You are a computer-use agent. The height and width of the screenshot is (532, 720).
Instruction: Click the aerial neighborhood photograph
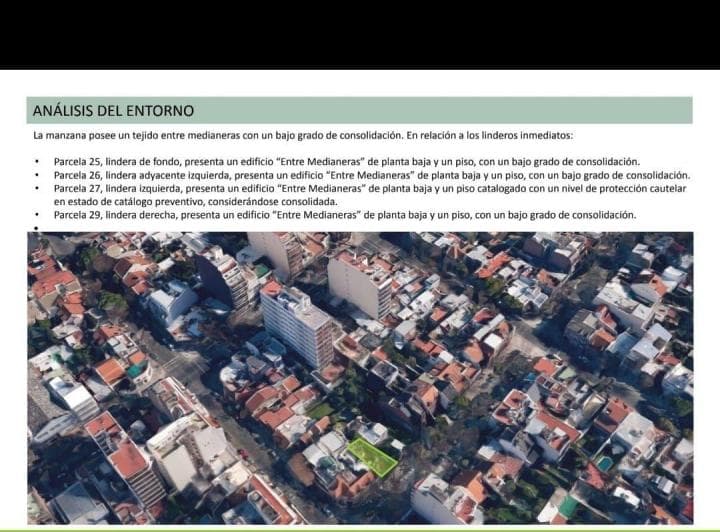pos(360,378)
